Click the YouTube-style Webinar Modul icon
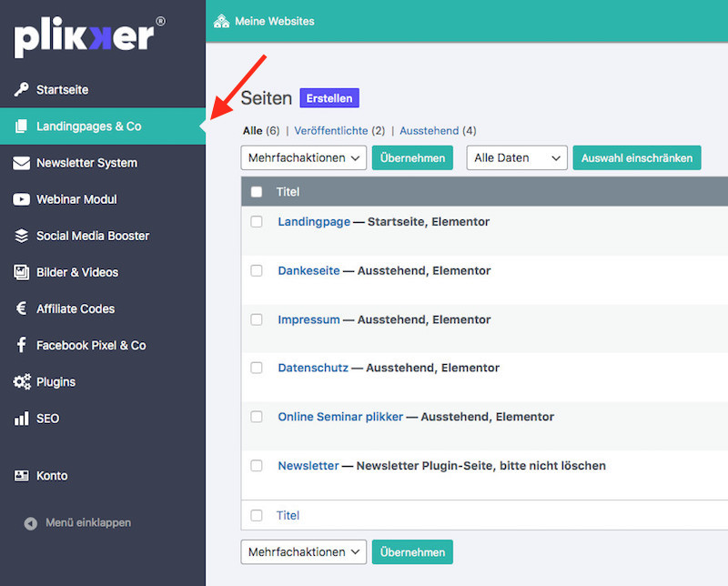728x586 pixels. coord(21,199)
